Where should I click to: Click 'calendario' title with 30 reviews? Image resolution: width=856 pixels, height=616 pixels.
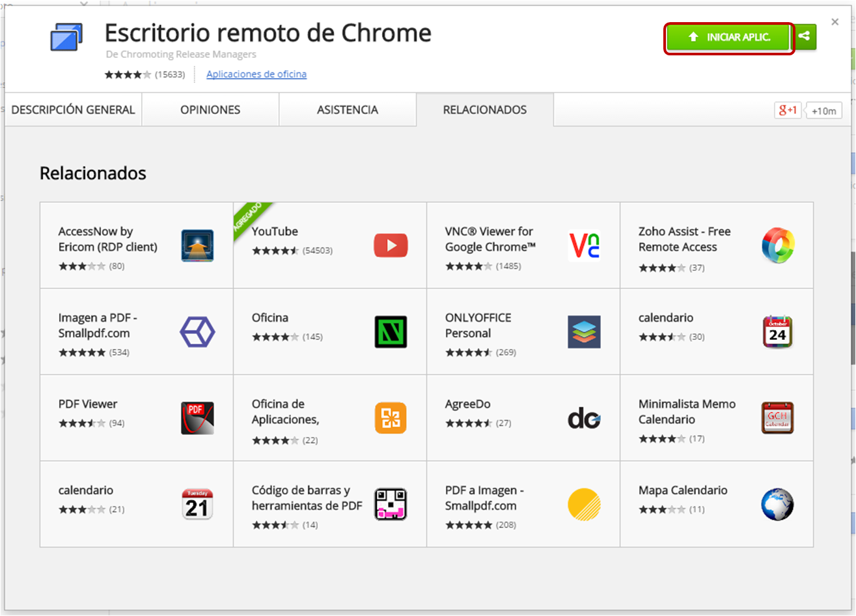click(x=666, y=318)
